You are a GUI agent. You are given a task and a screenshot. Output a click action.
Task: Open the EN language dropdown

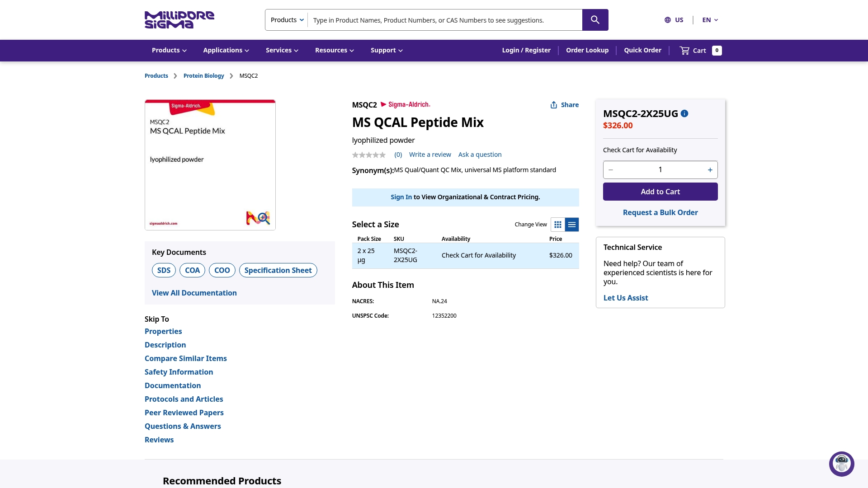click(710, 20)
